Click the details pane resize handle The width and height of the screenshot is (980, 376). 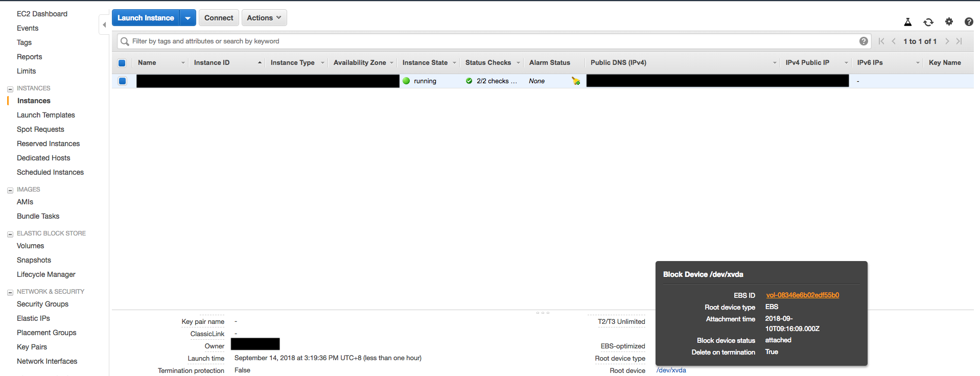pyautogui.click(x=543, y=313)
